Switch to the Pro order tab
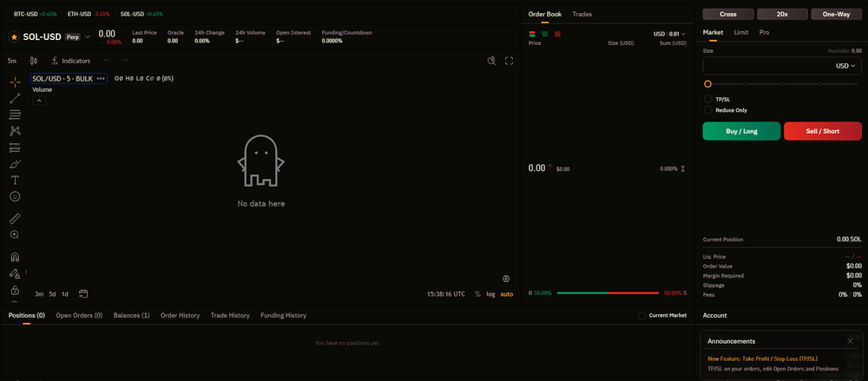The image size is (868, 381). pyautogui.click(x=764, y=33)
